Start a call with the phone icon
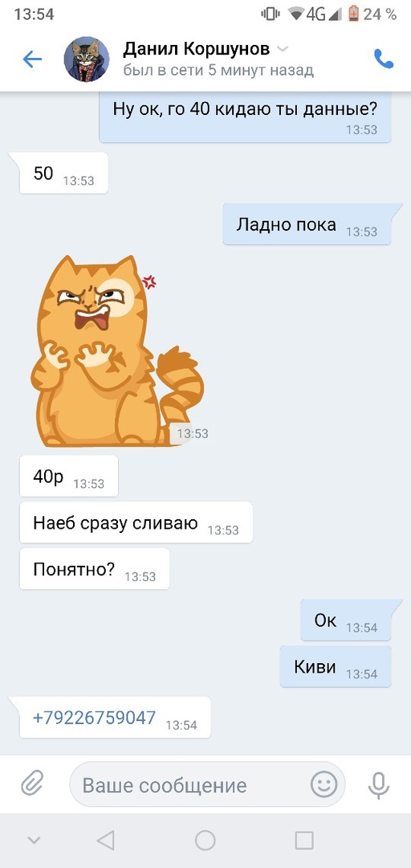Viewport: 411px width, 868px height. [384, 59]
